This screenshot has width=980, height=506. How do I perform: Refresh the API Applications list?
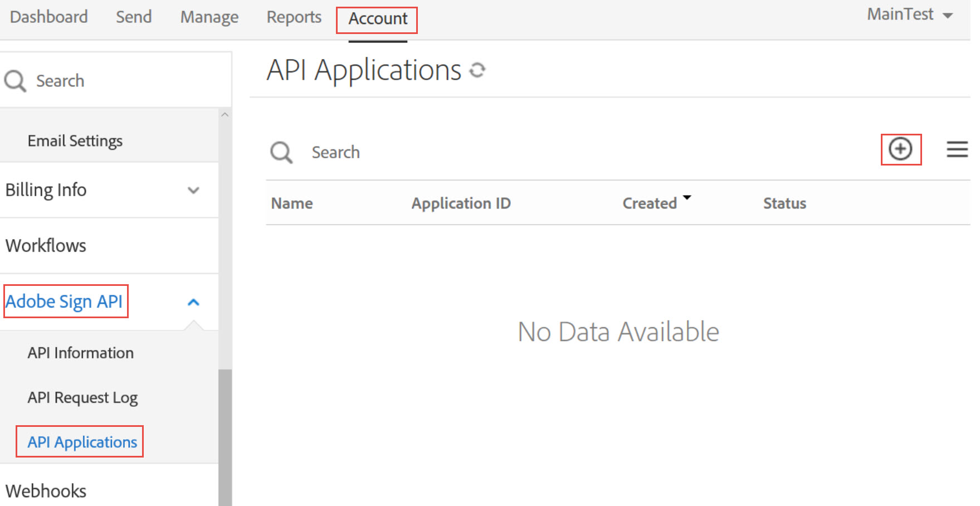coord(478,70)
